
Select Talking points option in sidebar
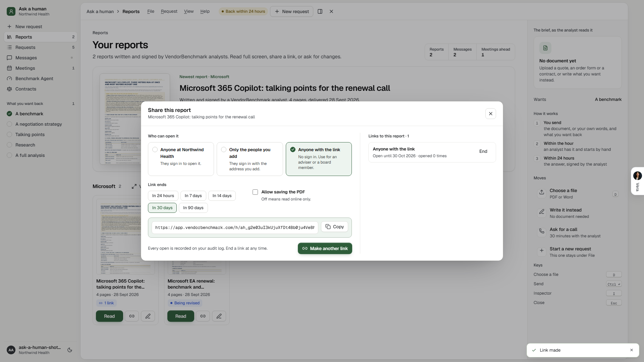click(x=41, y=134)
